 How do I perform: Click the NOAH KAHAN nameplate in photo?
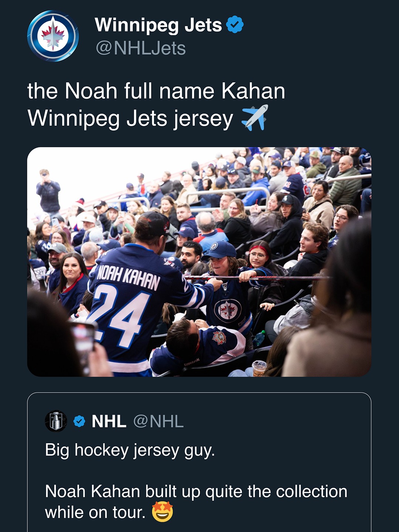[x=128, y=278]
